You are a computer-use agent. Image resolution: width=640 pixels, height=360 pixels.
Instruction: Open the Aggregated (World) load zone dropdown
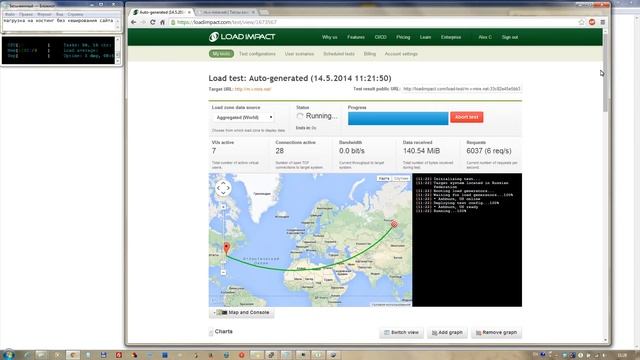click(244, 118)
